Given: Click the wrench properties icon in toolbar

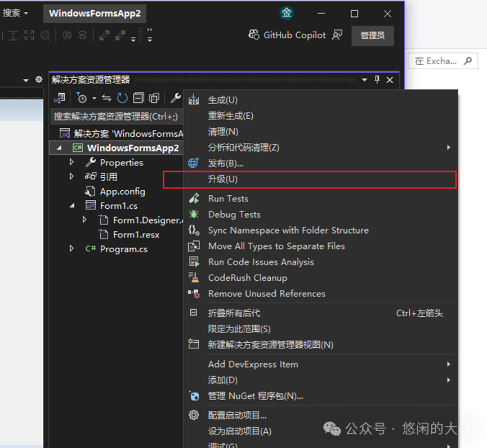Looking at the screenshot, I should [x=175, y=98].
